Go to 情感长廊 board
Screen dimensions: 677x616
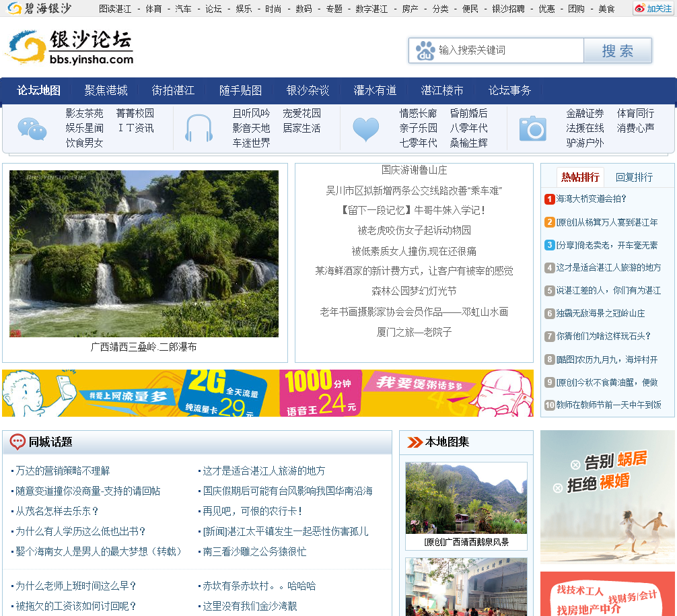coord(418,113)
